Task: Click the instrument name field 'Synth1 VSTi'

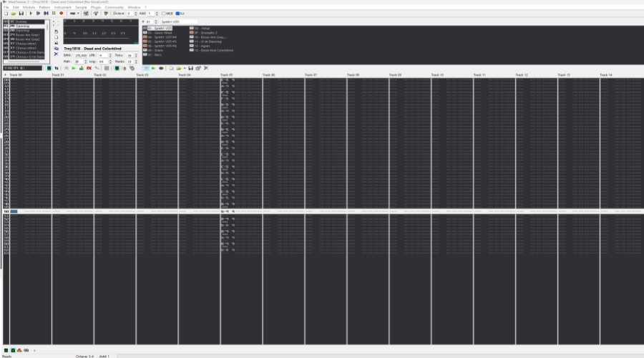Action: pos(179,21)
